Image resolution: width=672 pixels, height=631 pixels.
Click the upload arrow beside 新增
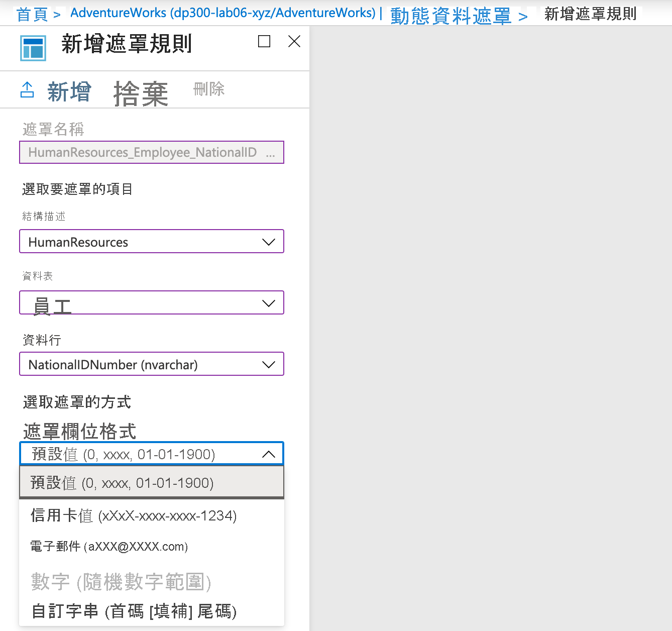27,90
